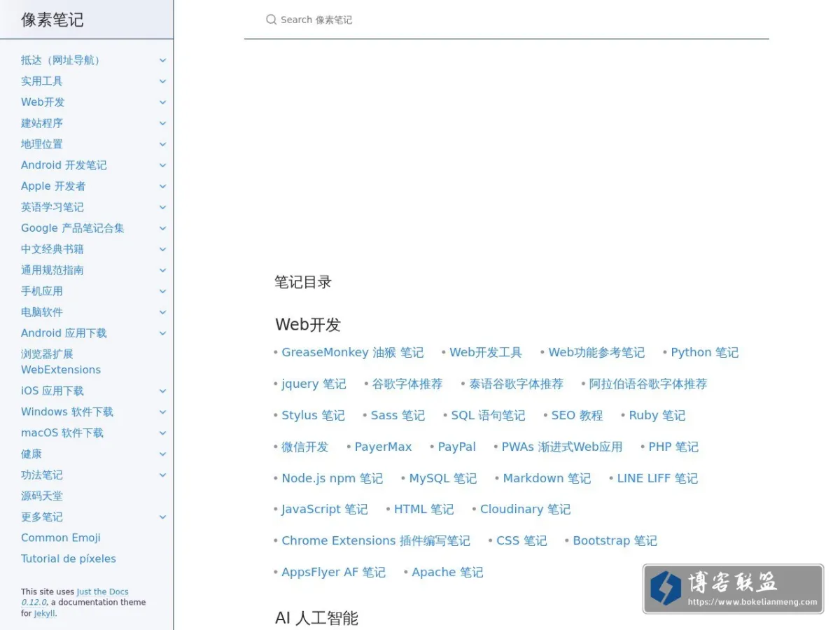
Task: Expand the 功法笔记 chevron
Action: click(162, 475)
